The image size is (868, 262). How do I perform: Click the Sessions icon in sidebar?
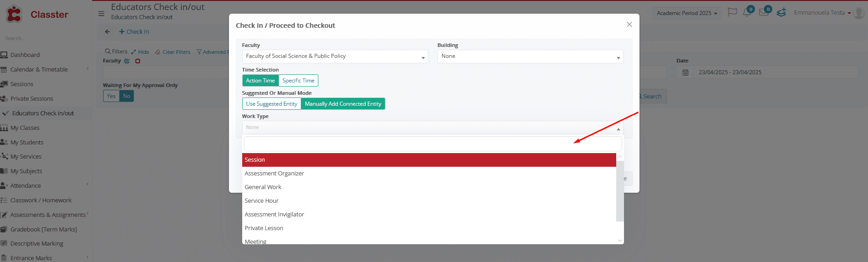pyautogui.click(x=4, y=84)
